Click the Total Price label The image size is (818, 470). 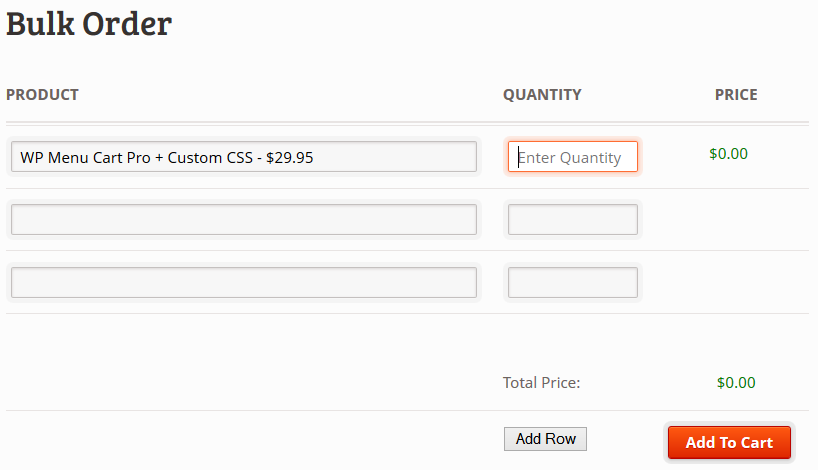point(541,382)
